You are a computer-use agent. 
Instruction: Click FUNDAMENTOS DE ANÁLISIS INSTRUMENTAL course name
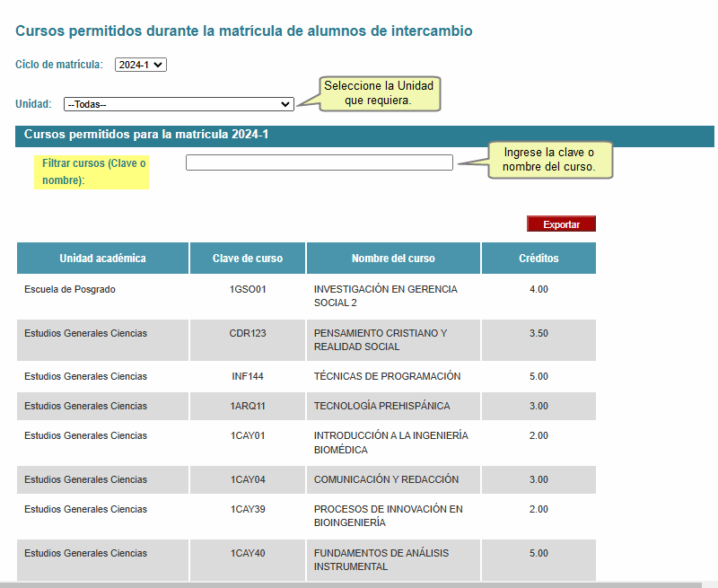[x=381, y=559]
